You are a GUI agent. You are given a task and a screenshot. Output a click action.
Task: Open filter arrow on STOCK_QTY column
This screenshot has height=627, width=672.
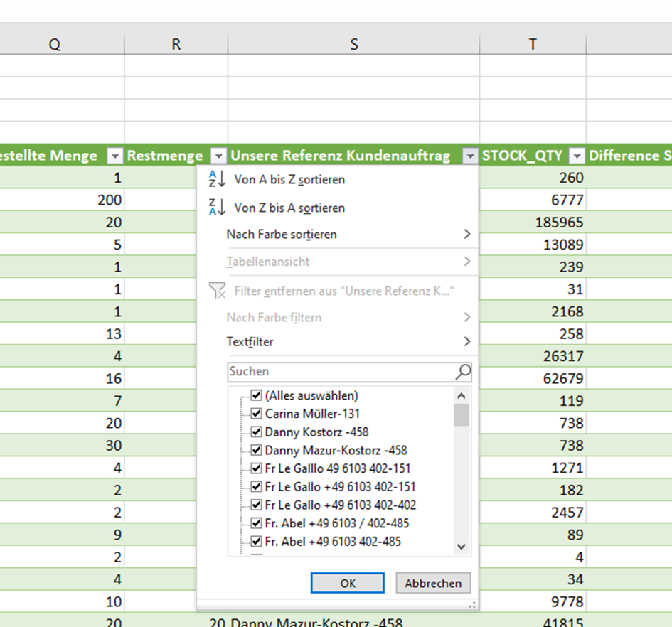pos(577,156)
